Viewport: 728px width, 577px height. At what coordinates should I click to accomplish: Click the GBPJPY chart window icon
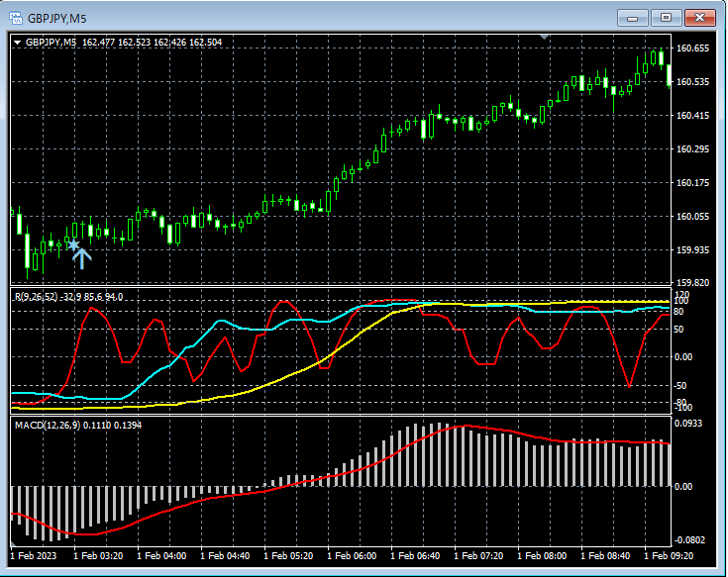[x=16, y=18]
